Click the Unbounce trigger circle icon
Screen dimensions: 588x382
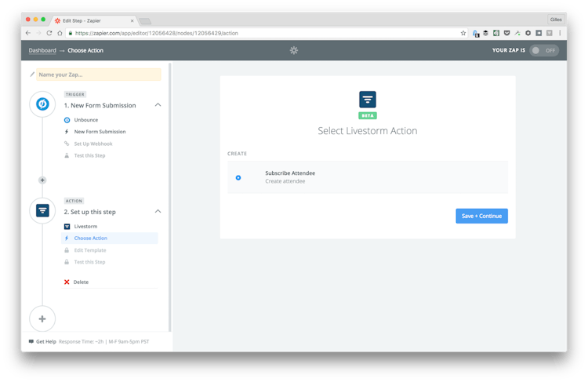42,104
